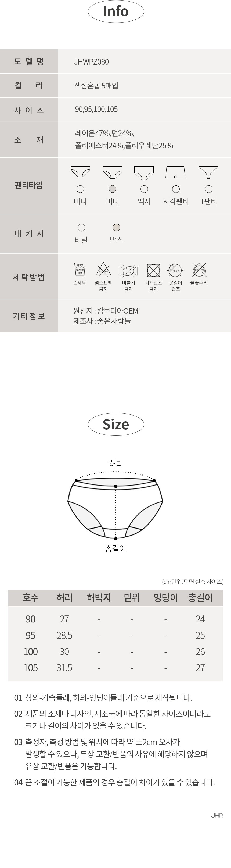Click the T-panty shape icon

pyautogui.click(x=208, y=172)
